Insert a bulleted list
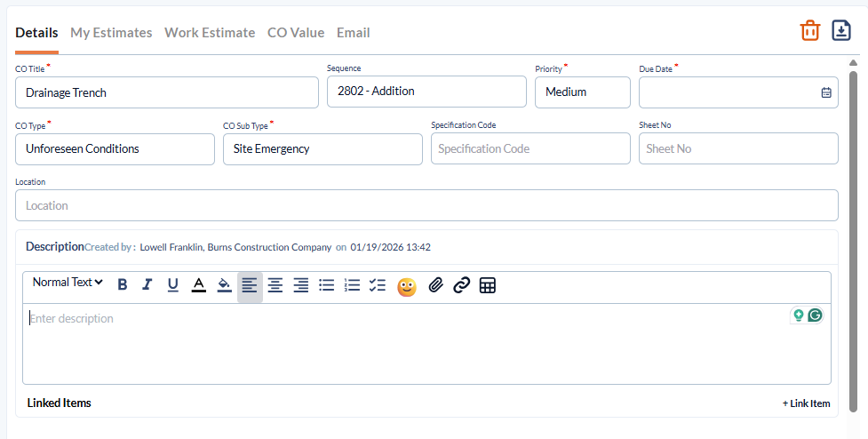Image resolution: width=868 pixels, height=439 pixels. pos(327,285)
